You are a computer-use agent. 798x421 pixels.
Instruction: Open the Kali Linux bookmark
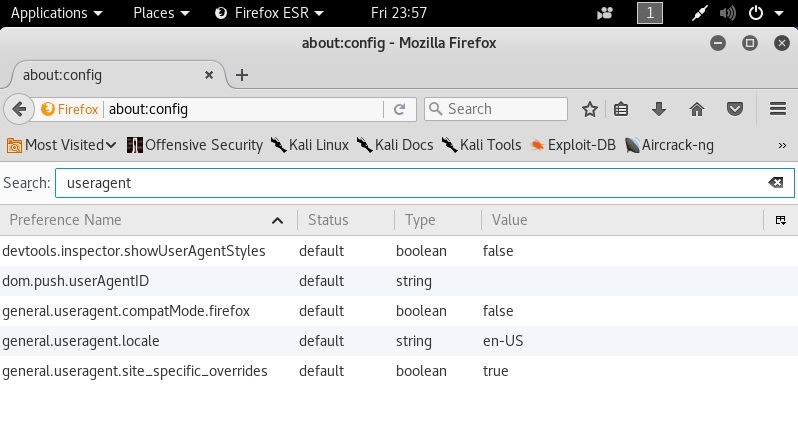pos(309,145)
